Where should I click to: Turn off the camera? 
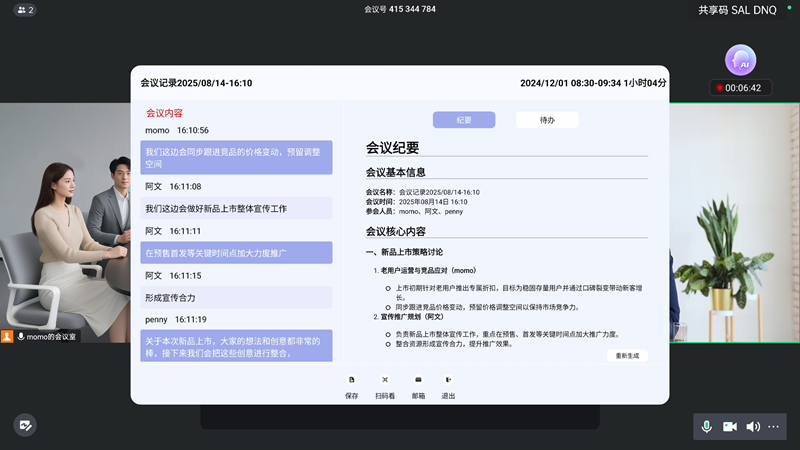[x=730, y=426]
